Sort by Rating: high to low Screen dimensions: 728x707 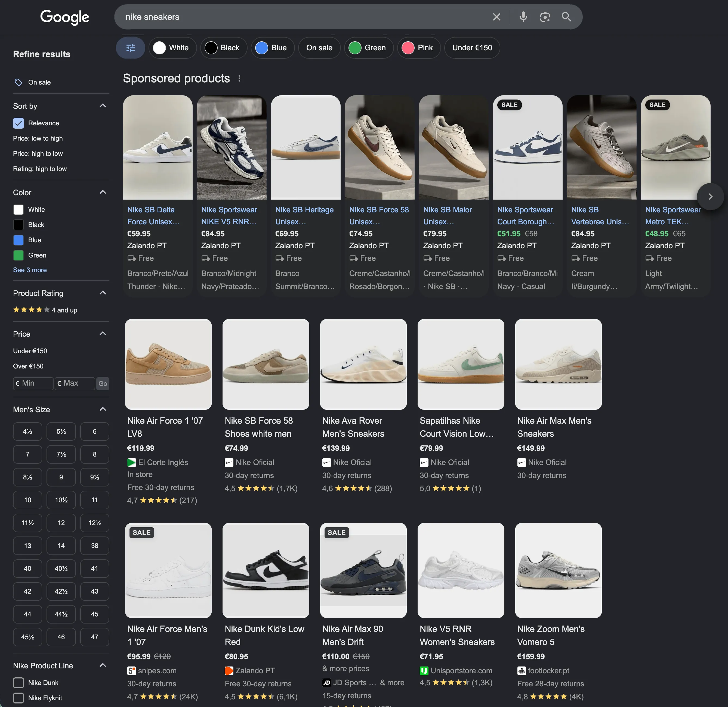[x=40, y=169]
